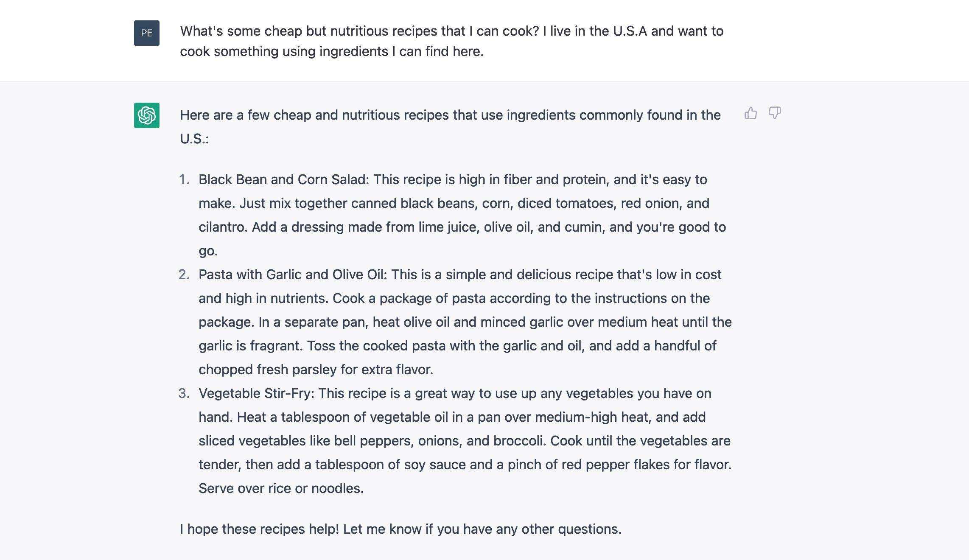Image resolution: width=969 pixels, height=560 pixels.
Task: Click the "Vegetable Stir-Fry" recipe title
Action: pyautogui.click(x=255, y=393)
